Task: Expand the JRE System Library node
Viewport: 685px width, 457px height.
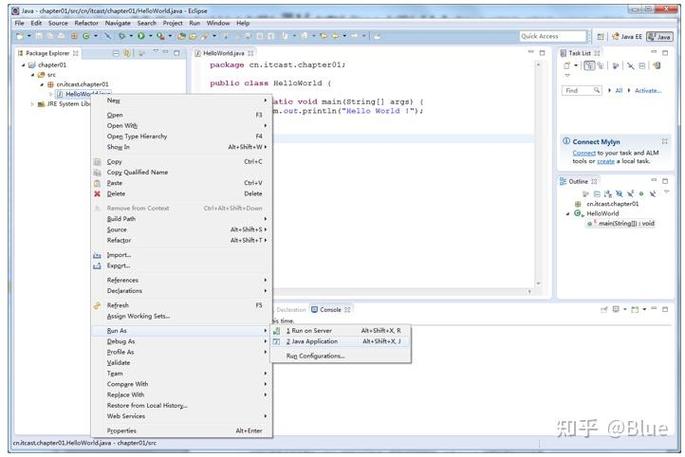Action: (32, 104)
